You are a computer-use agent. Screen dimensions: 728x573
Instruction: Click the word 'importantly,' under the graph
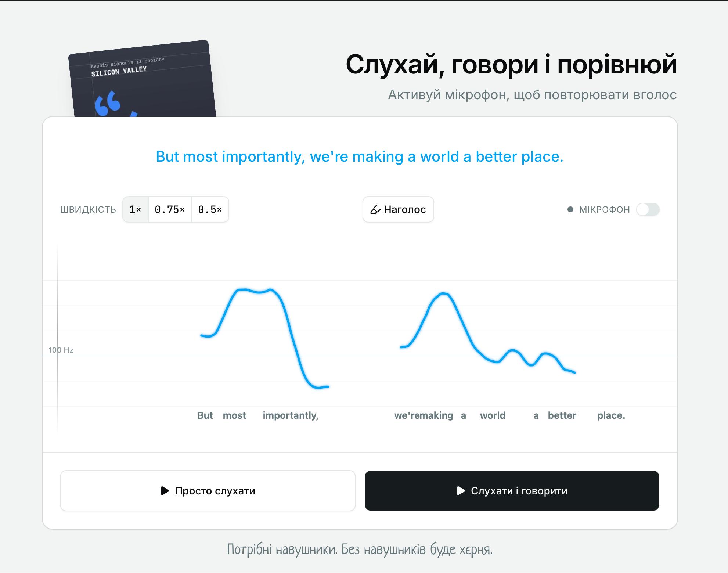(291, 415)
